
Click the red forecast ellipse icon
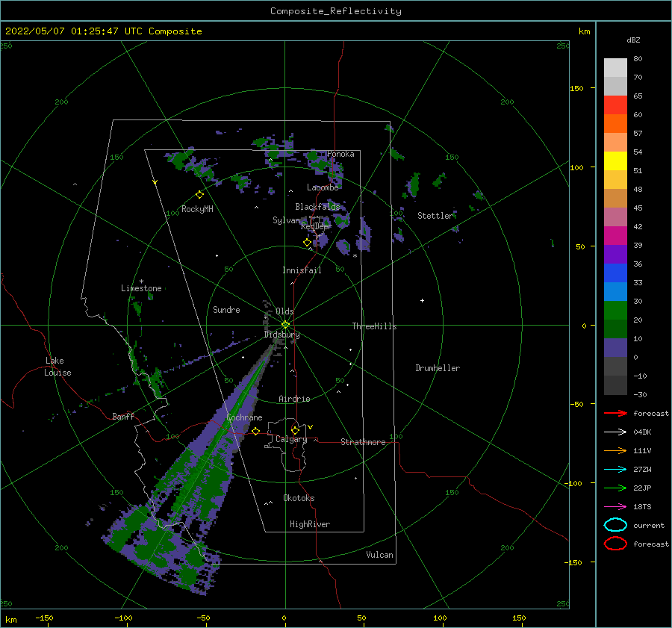(615, 544)
